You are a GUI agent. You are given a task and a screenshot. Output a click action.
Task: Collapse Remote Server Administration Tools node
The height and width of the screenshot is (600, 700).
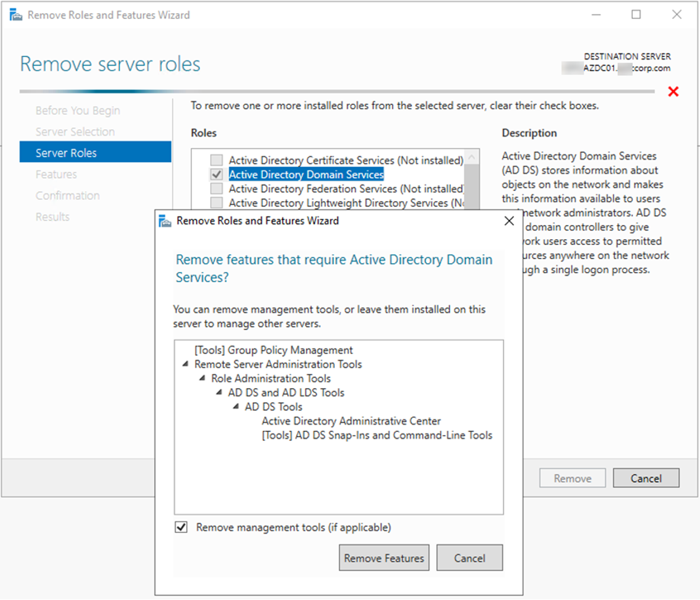tap(185, 365)
